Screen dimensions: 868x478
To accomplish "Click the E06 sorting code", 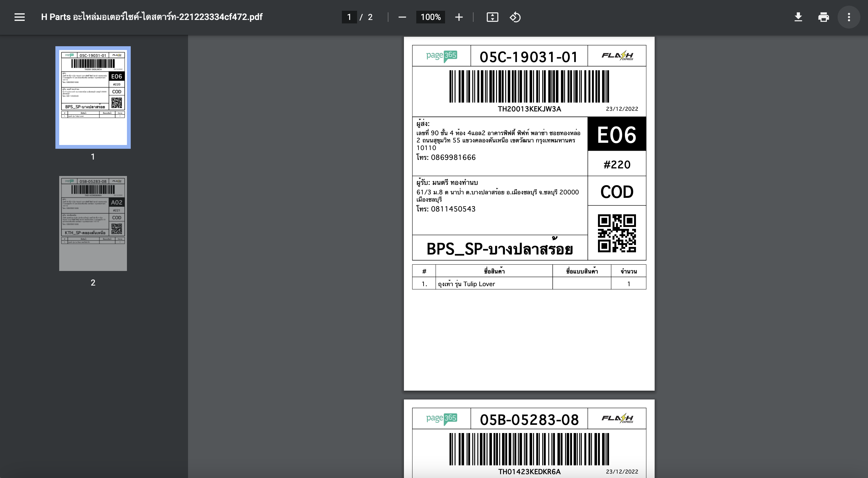I will tap(617, 135).
